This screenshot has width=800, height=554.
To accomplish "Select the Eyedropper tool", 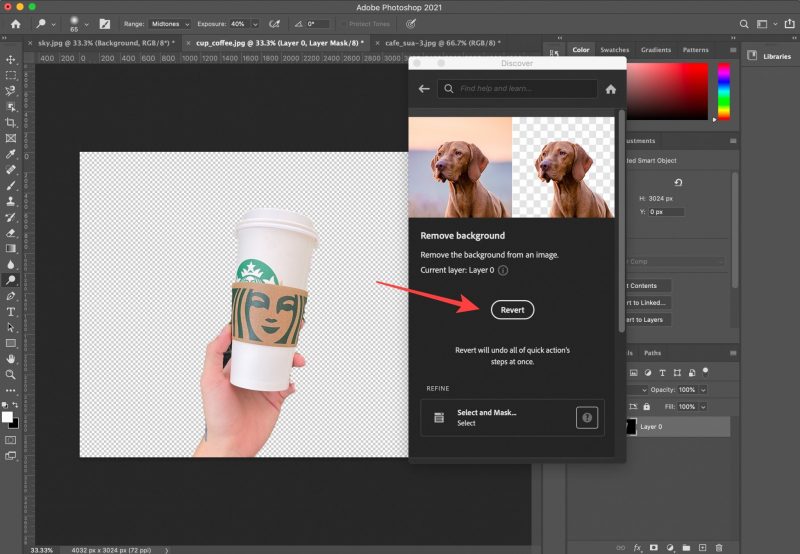I will pos(10,154).
